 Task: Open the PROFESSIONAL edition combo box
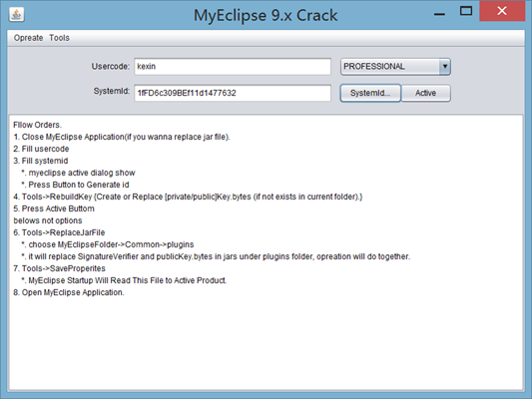click(395, 67)
